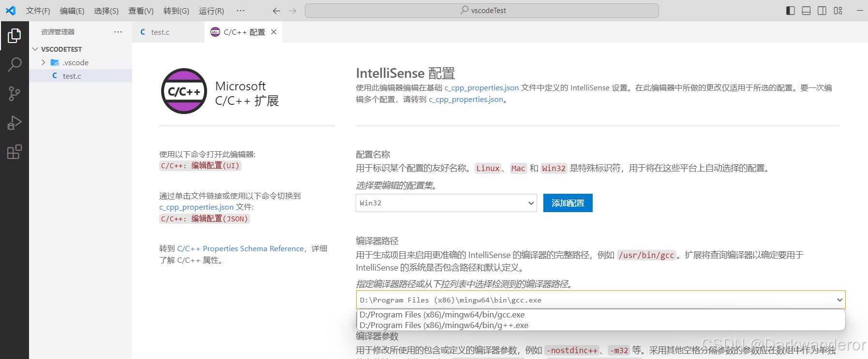Click the C/C++: 编辑配置(UI) command text

pyautogui.click(x=200, y=166)
